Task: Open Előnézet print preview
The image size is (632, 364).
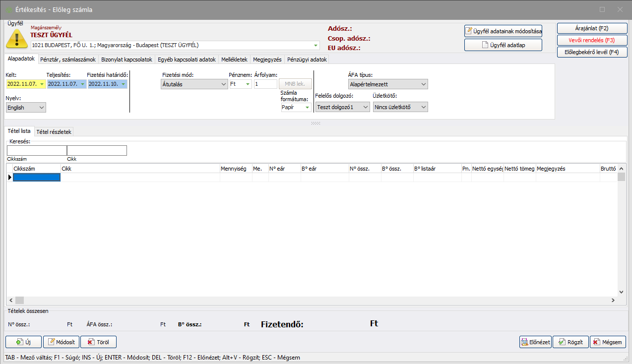Action: coord(535,342)
